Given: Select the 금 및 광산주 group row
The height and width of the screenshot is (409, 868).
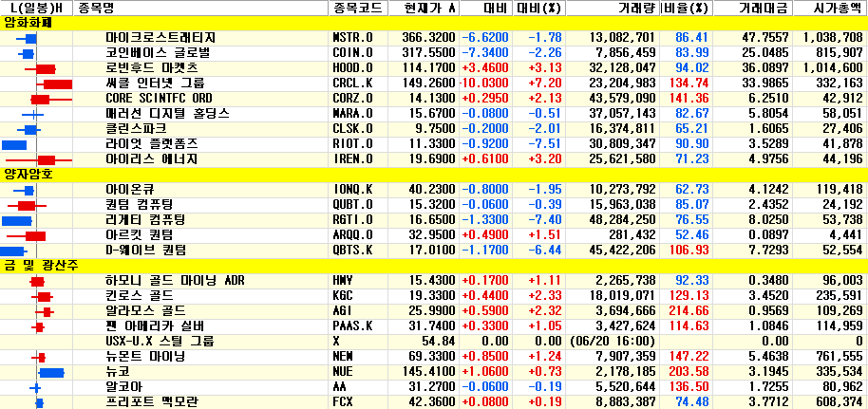Looking at the screenshot, I should (434, 265).
